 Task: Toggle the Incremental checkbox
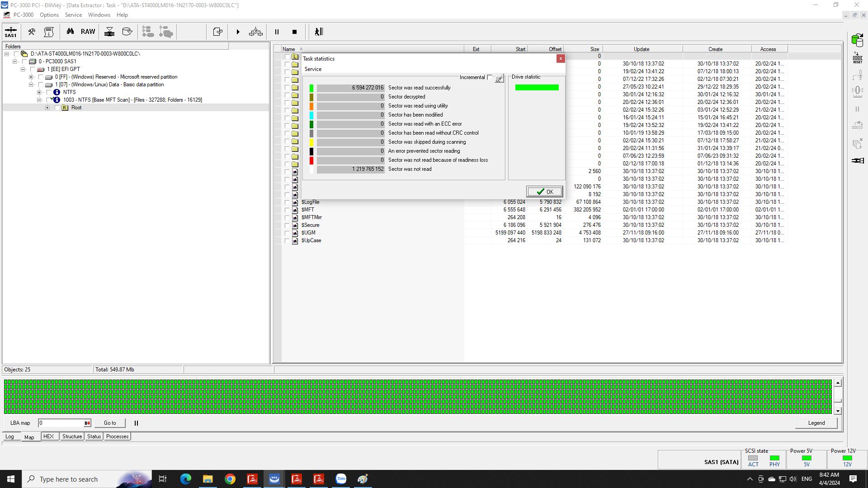[x=490, y=77]
